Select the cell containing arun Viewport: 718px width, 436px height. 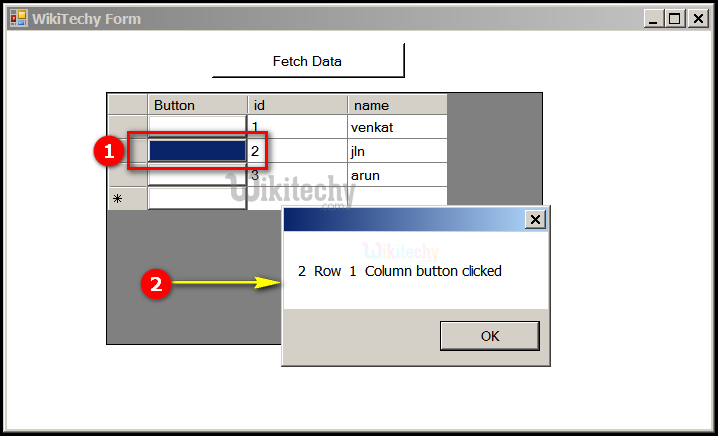[397, 175]
